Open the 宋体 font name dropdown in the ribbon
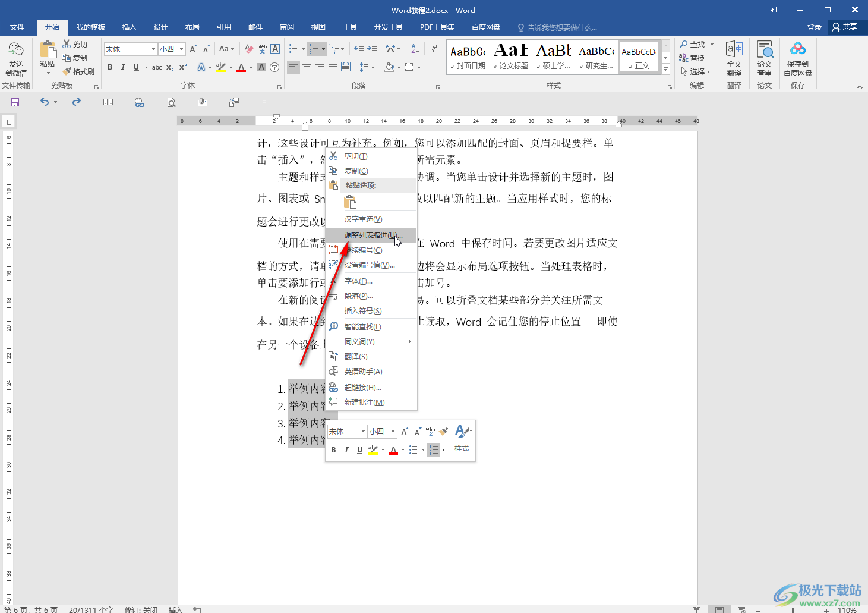This screenshot has width=868, height=613. pos(153,49)
